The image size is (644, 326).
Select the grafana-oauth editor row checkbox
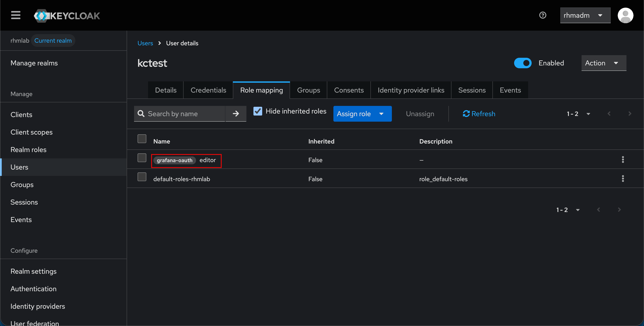coord(142,158)
